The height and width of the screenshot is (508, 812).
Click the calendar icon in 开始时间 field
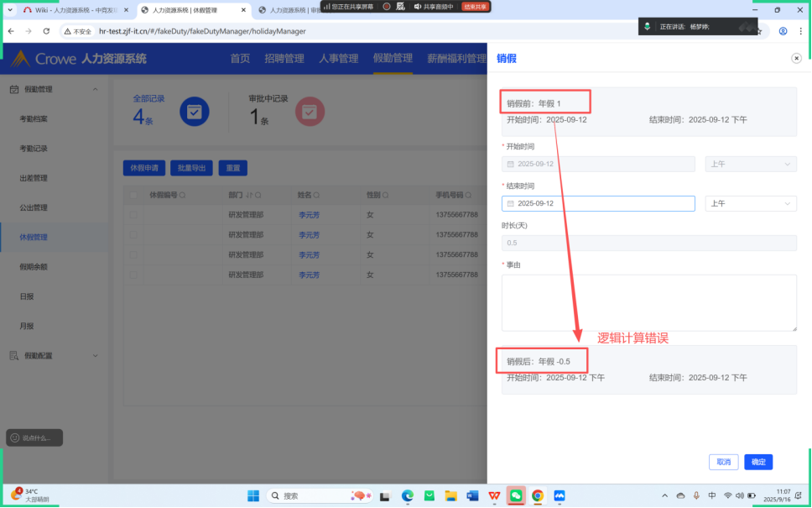[x=511, y=164]
